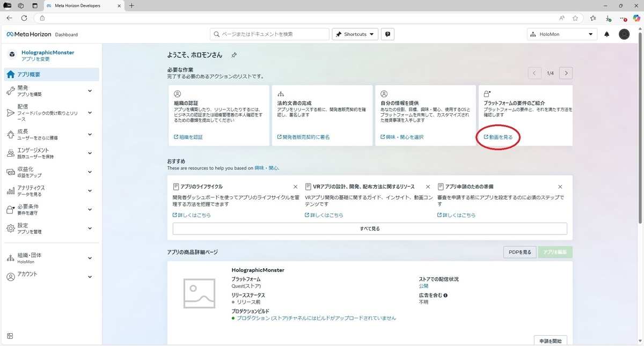644x346 pixels.
Task: Go to previous required action page
Action: 535,73
